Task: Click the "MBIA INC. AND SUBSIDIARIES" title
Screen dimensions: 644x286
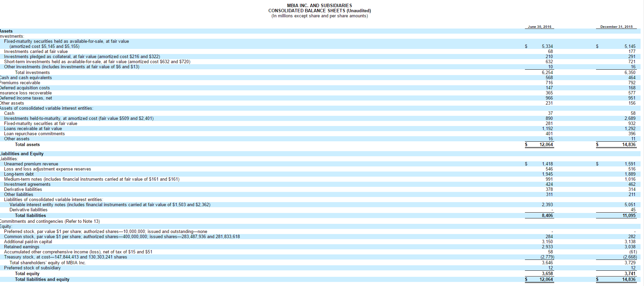Action: pyautogui.click(x=319, y=5)
